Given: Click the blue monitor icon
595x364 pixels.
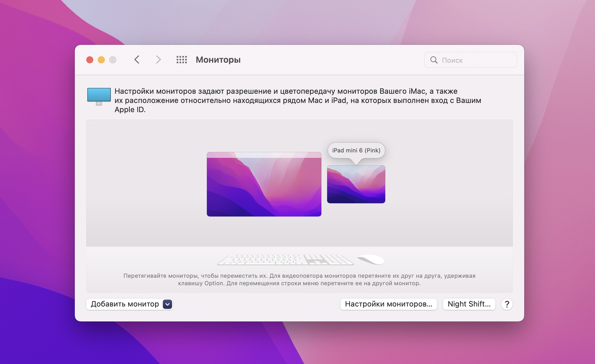Looking at the screenshot, I should point(99,97).
